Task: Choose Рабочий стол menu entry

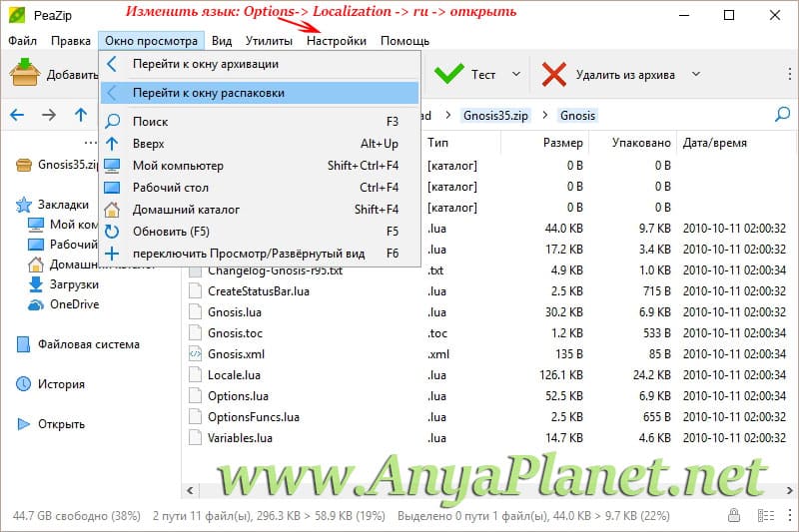Action: point(260,188)
